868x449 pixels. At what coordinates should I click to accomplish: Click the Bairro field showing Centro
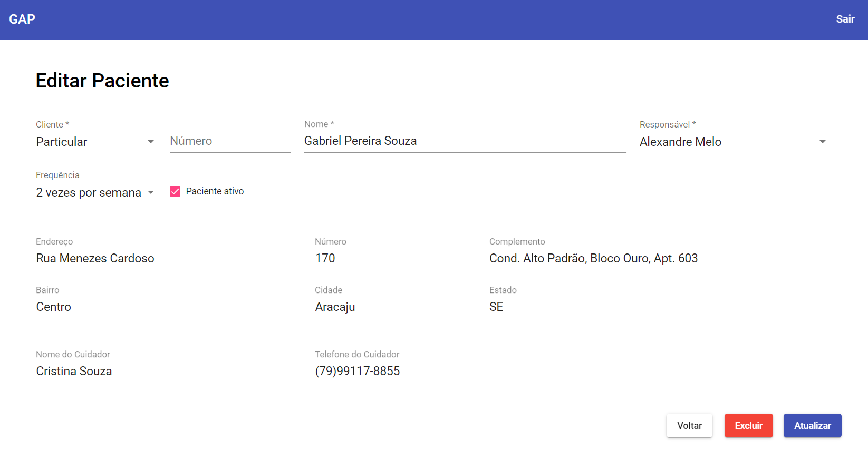[x=168, y=307]
